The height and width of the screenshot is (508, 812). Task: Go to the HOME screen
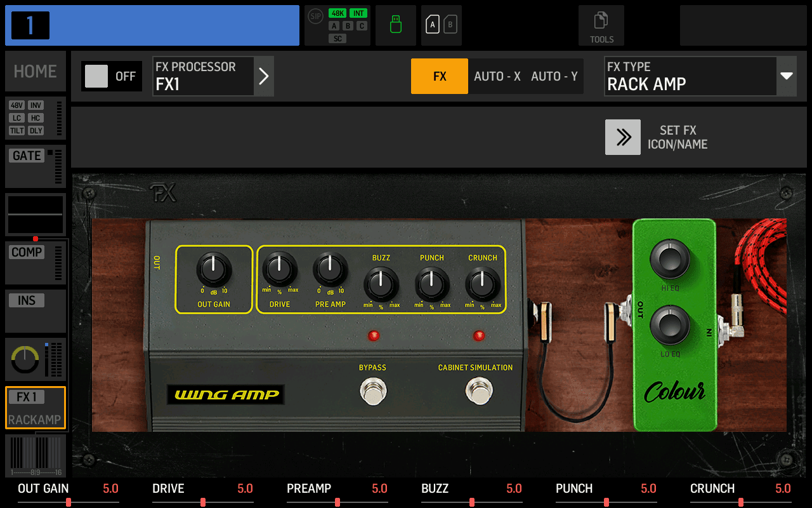point(36,71)
